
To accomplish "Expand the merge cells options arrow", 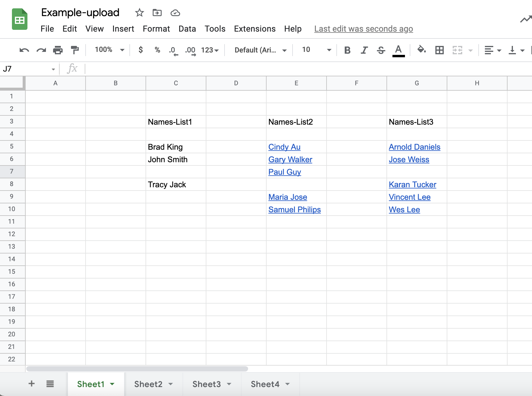I will 471,50.
